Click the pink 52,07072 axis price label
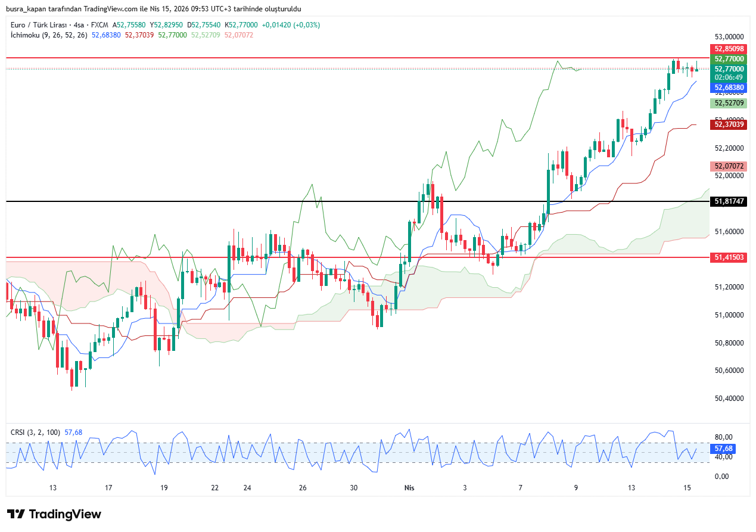Image resolution: width=756 pixels, height=532 pixels. coord(729,166)
